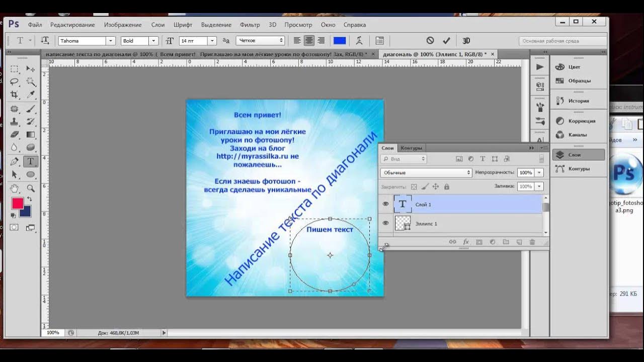
Task: Click the red foreground color swatch
Action: click(x=18, y=203)
